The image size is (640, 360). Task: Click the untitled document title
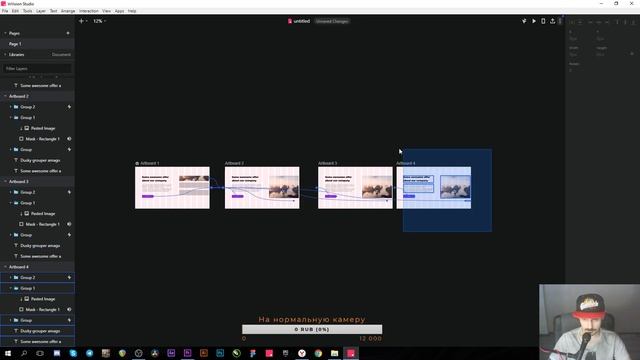click(x=302, y=21)
